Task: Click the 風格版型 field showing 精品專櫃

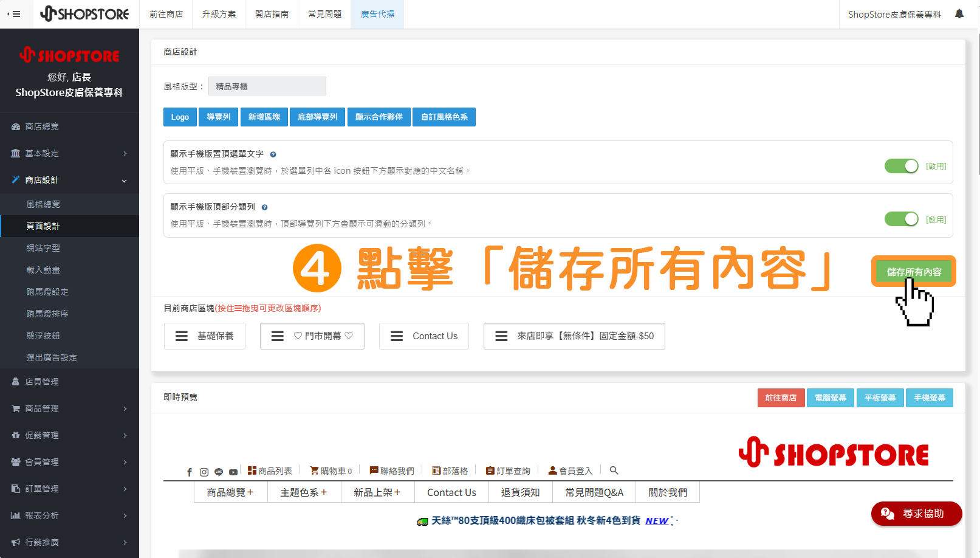Action: 267,86
